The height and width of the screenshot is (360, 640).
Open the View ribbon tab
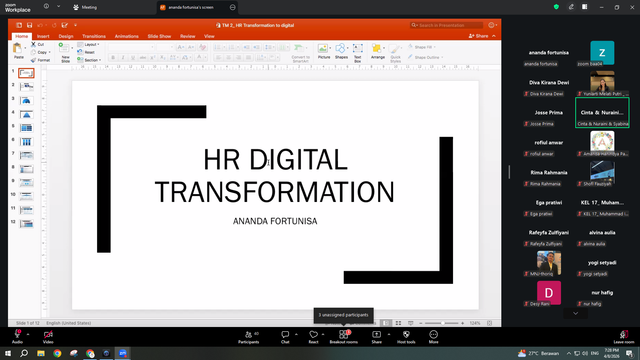point(209,36)
